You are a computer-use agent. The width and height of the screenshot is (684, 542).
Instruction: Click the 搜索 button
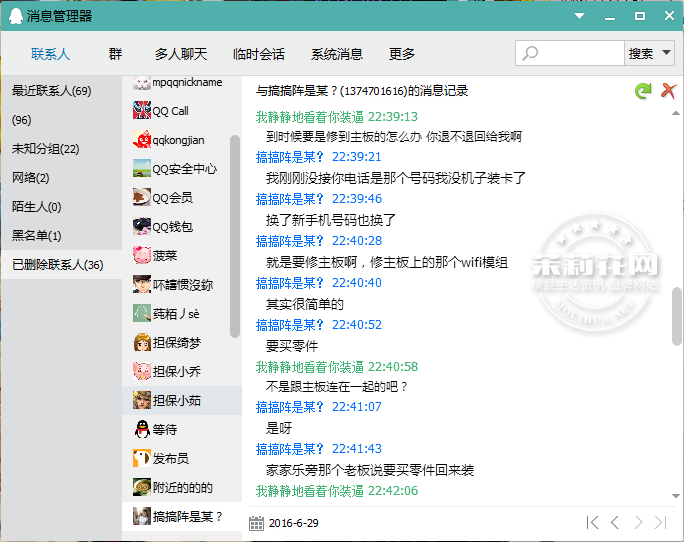[x=641, y=53]
